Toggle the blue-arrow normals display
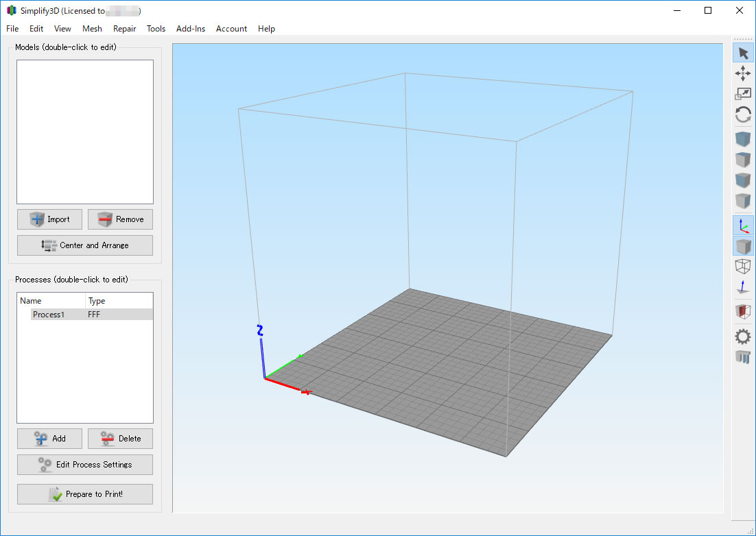The height and width of the screenshot is (536, 756). click(x=743, y=287)
